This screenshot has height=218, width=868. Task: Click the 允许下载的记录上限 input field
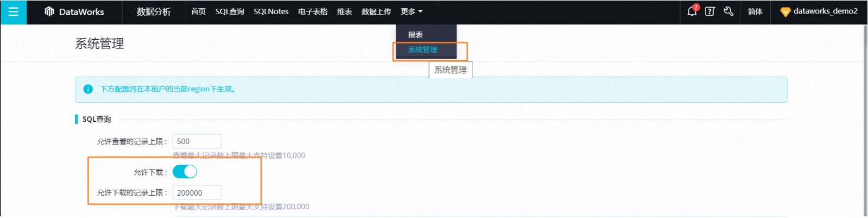pos(197,193)
